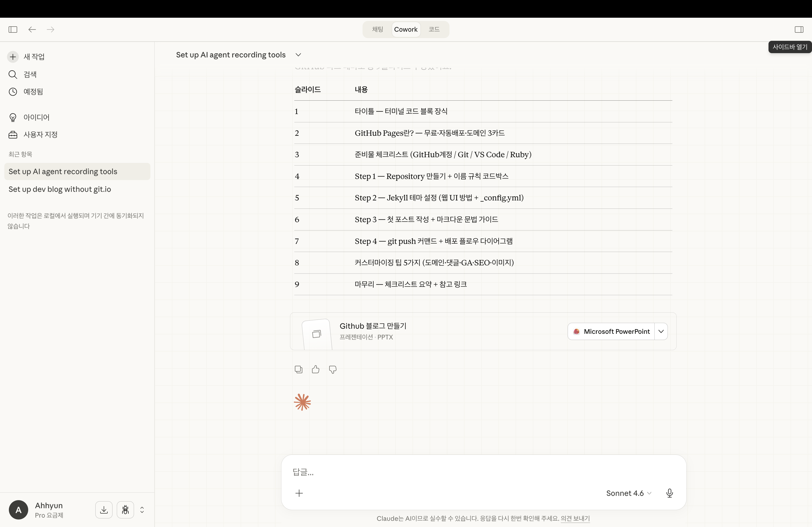The height and width of the screenshot is (527, 812).
Task: Open the right sidebar panel
Action: 799,29
